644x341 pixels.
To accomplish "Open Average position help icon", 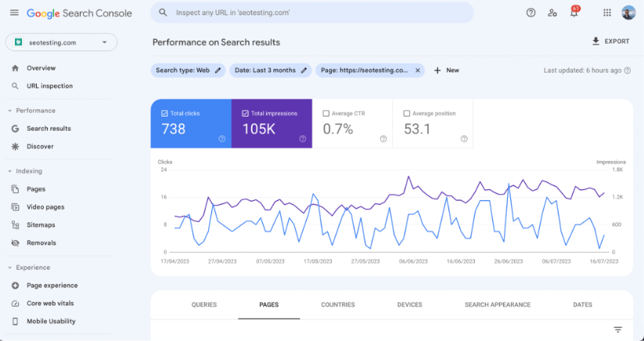I will [x=464, y=138].
